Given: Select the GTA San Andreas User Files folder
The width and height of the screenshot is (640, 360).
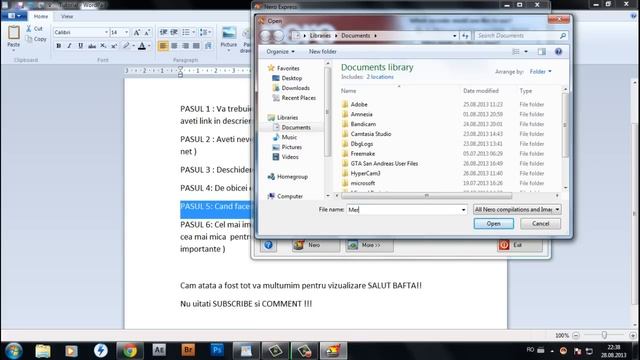Looking at the screenshot, I should [x=384, y=163].
